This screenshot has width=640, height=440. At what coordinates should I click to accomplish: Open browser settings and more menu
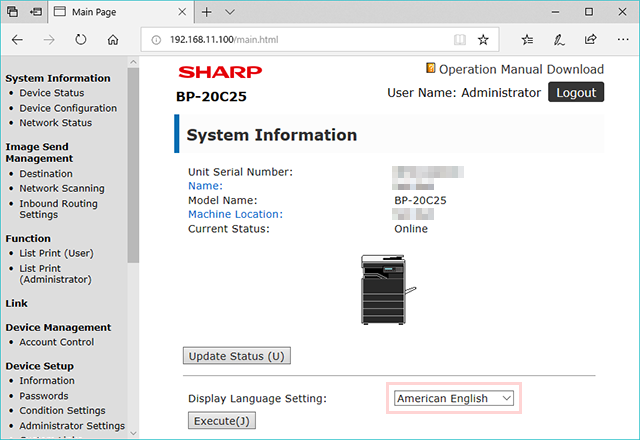coord(623,39)
